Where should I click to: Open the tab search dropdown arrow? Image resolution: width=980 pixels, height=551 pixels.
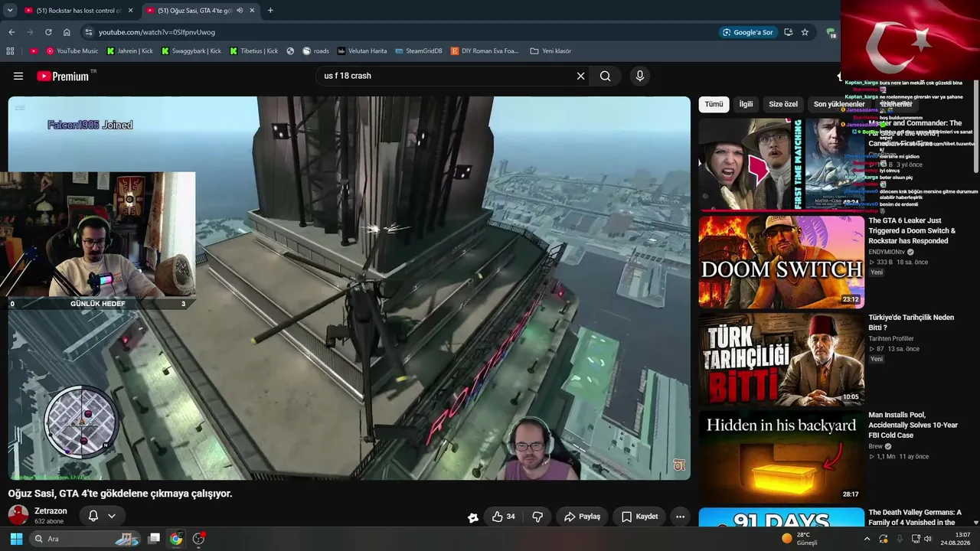(x=10, y=11)
